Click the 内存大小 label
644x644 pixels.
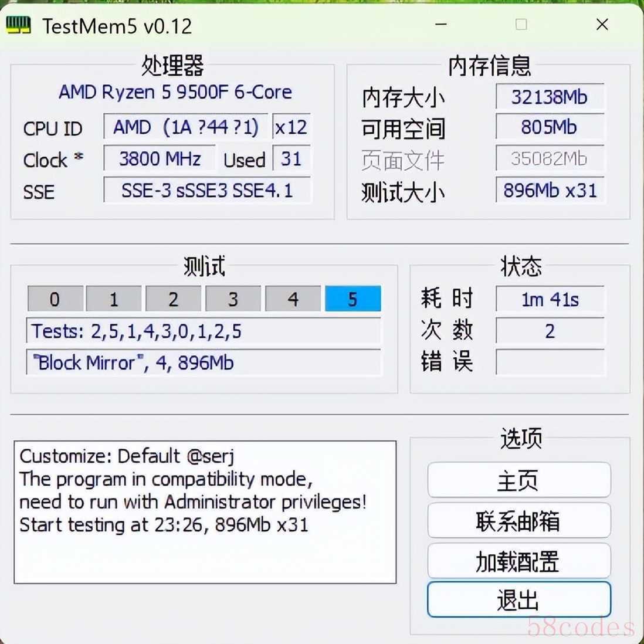[403, 98]
